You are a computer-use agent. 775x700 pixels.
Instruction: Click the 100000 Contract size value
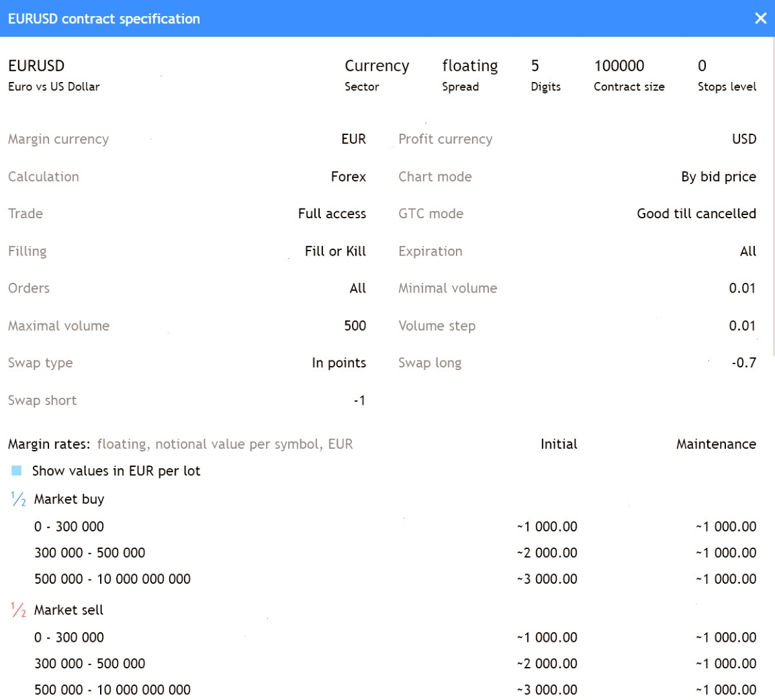pos(619,66)
